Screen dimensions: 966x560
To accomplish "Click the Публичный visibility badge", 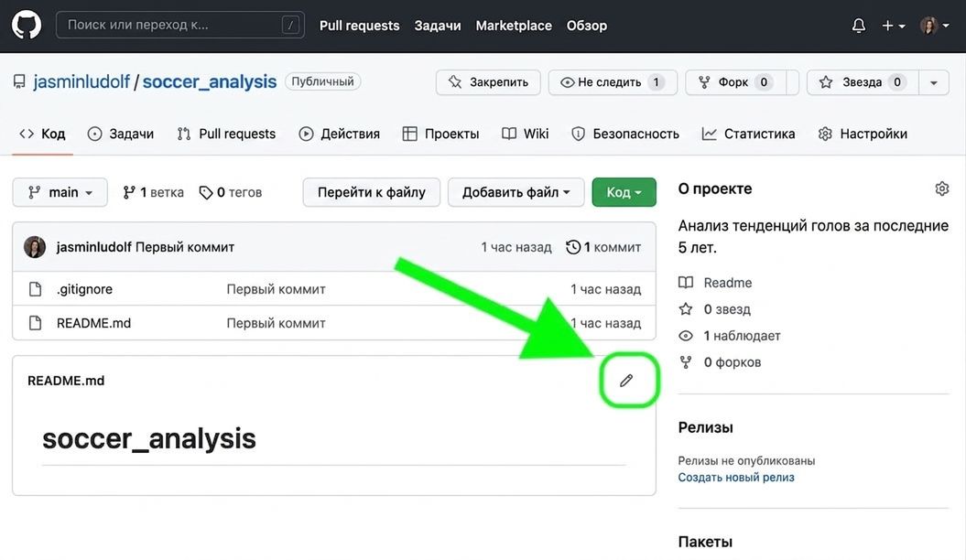I will pos(323,81).
